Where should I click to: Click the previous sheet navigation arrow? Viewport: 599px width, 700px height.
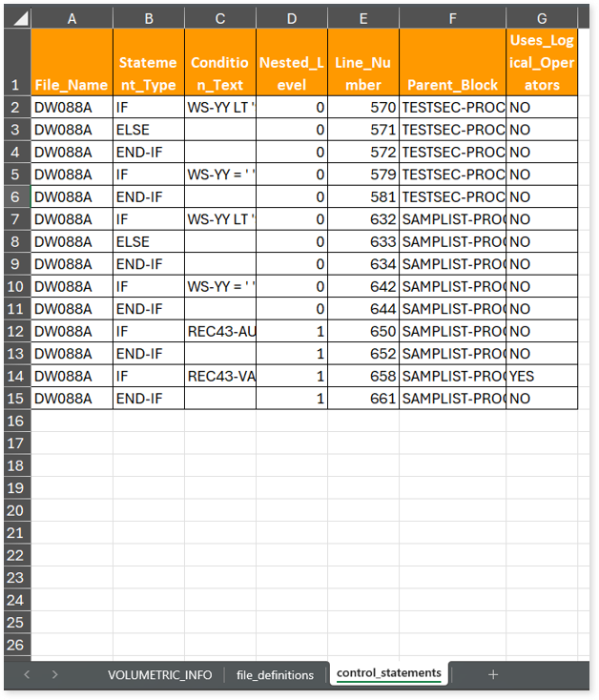point(27,674)
